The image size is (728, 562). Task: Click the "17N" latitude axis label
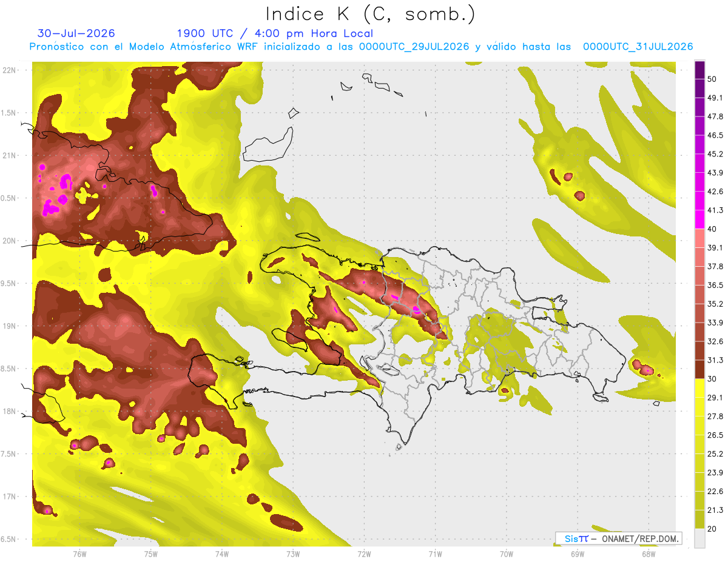10,497
